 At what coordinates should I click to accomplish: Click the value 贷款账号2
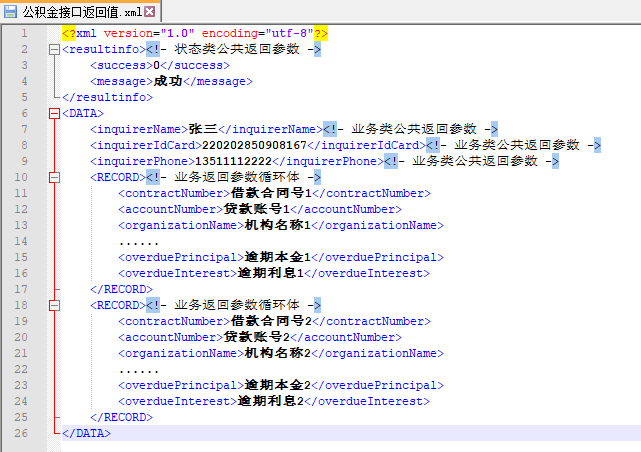[x=257, y=337]
